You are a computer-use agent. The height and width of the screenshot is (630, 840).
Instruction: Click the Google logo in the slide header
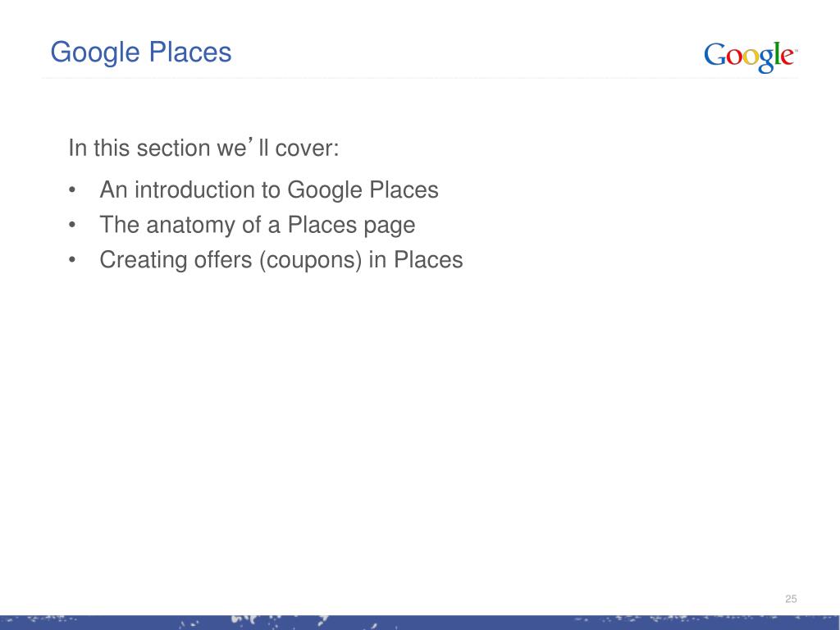click(x=751, y=57)
